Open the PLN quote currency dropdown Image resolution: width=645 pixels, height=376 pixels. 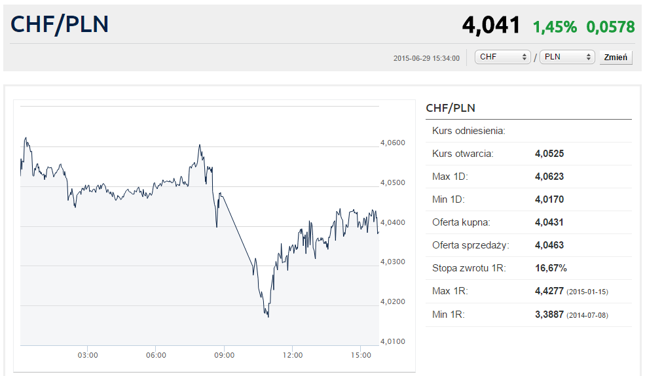(567, 57)
